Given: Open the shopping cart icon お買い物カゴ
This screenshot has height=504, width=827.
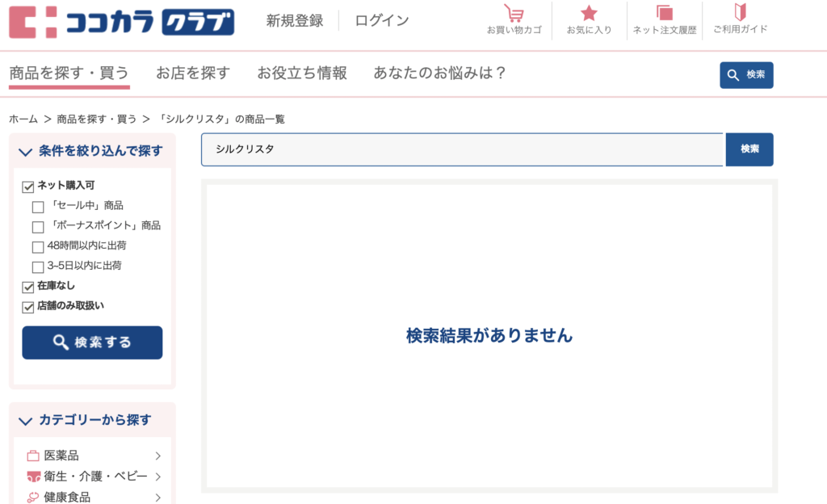Looking at the screenshot, I should click(x=514, y=19).
